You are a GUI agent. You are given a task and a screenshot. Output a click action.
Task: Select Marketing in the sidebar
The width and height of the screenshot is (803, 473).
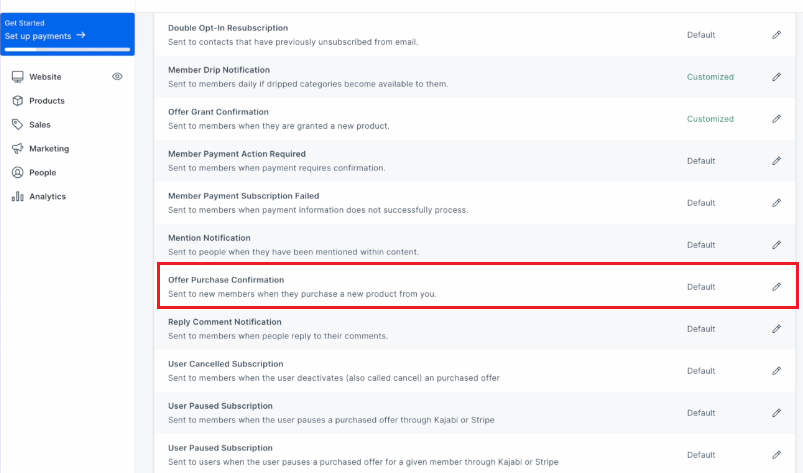click(49, 148)
